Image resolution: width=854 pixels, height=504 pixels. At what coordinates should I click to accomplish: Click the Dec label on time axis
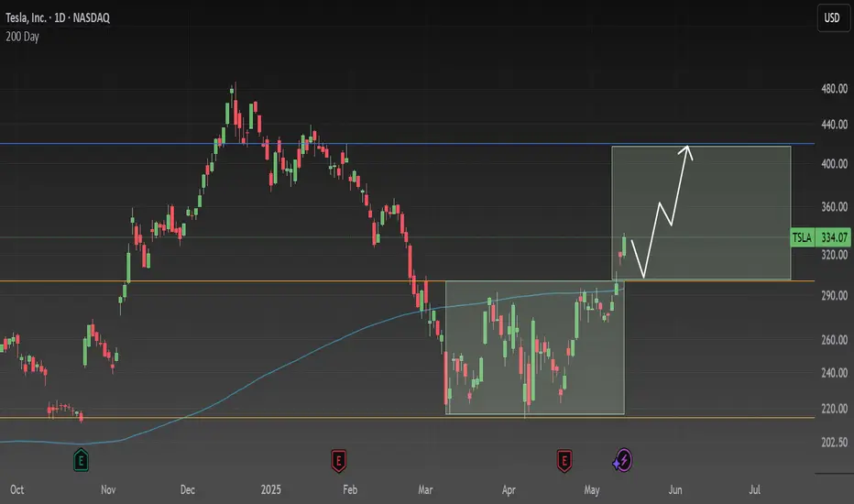pyautogui.click(x=187, y=489)
